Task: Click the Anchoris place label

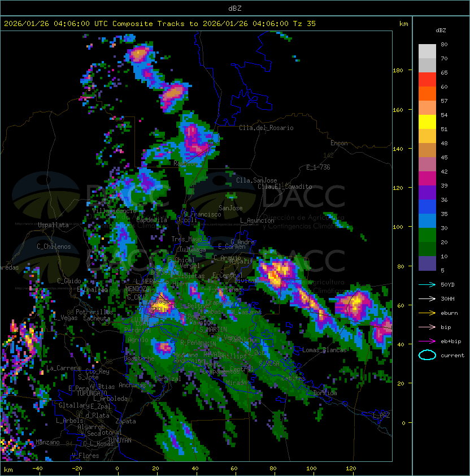Action: 132,385
